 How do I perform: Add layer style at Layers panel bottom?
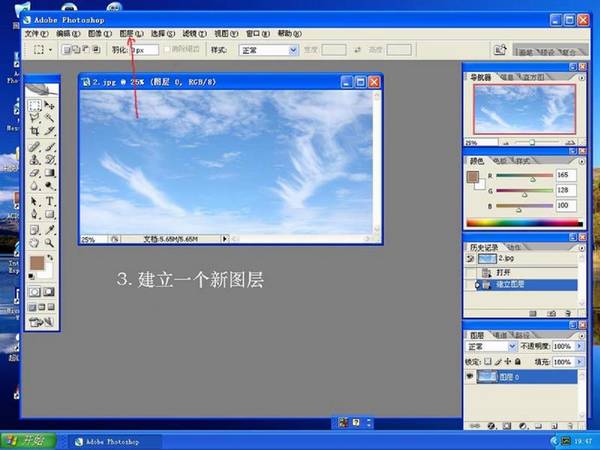492,426
